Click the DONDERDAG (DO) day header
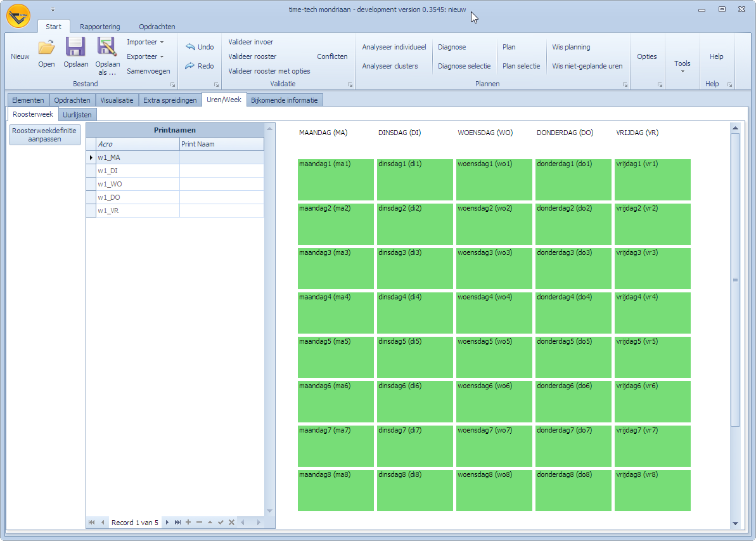Viewport: 756px width, 541px height. pos(565,133)
